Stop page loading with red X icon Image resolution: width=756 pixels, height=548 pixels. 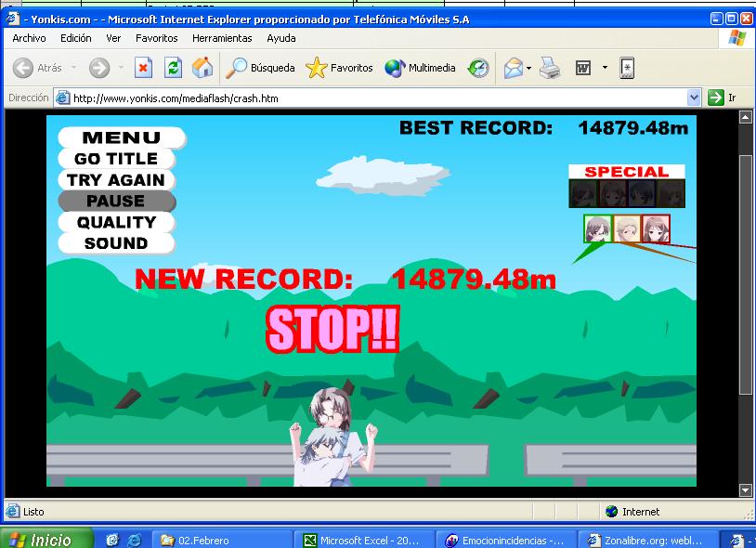(x=143, y=68)
